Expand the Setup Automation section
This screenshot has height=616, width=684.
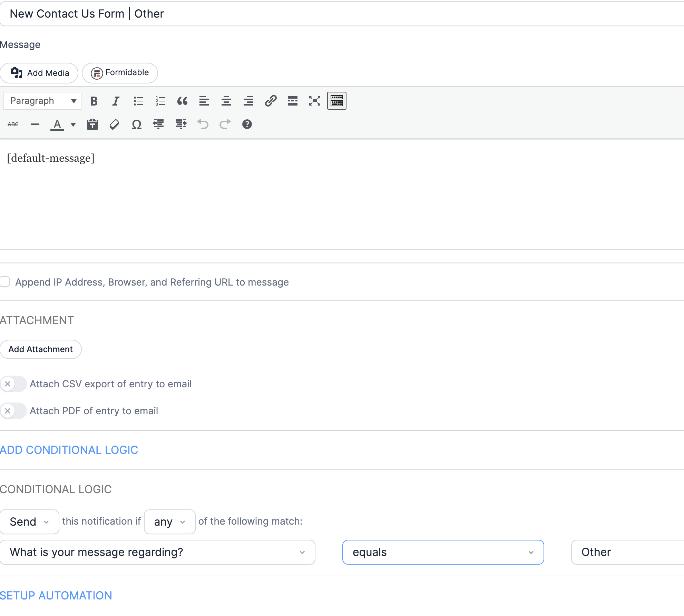pyautogui.click(x=56, y=596)
